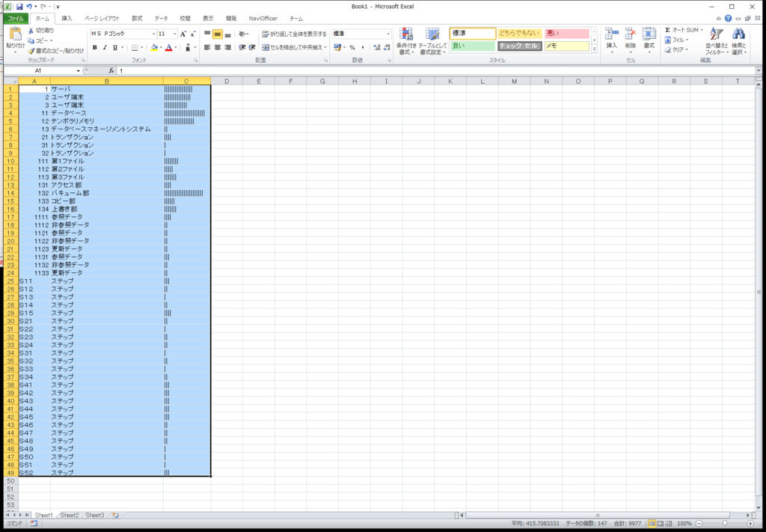This screenshot has height=532, width=766.
Task: Click the align text right icon
Action: (x=227, y=47)
